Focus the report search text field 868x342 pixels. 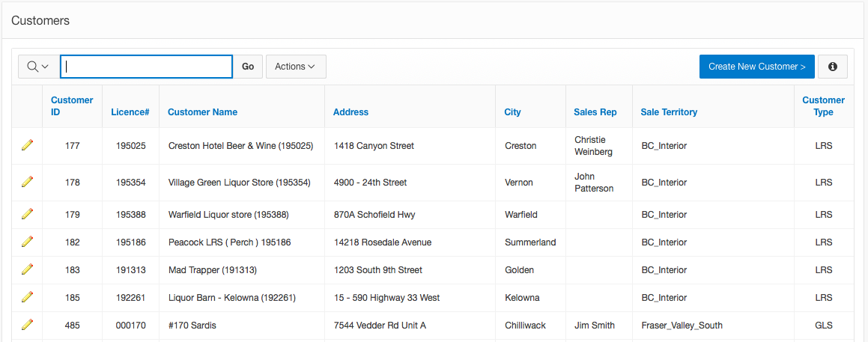coord(147,67)
